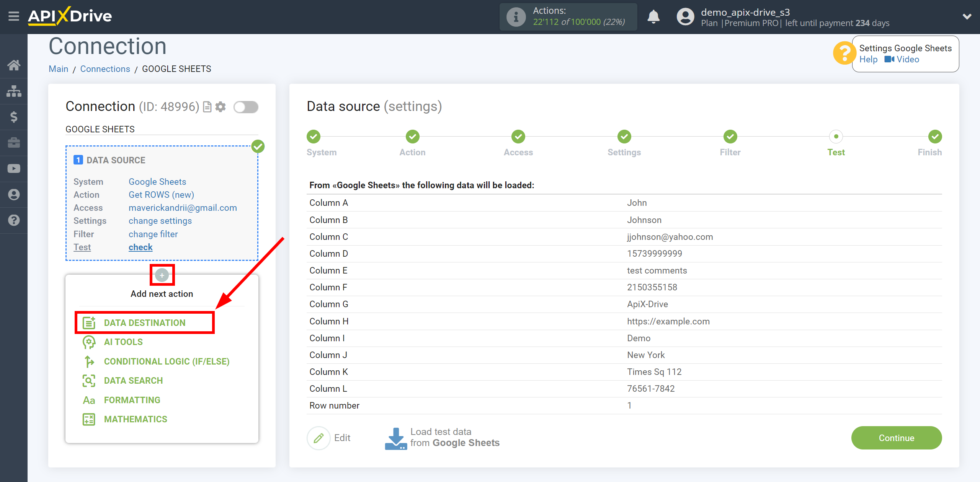Viewport: 980px width, 482px height.
Task: Toggle the connection on/off switch
Action: click(246, 107)
